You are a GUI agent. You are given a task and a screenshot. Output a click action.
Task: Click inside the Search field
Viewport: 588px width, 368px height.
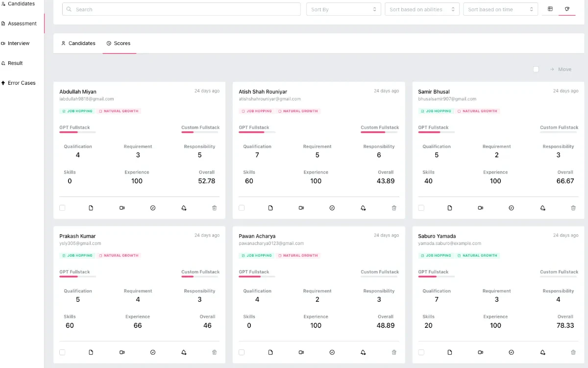(181, 9)
